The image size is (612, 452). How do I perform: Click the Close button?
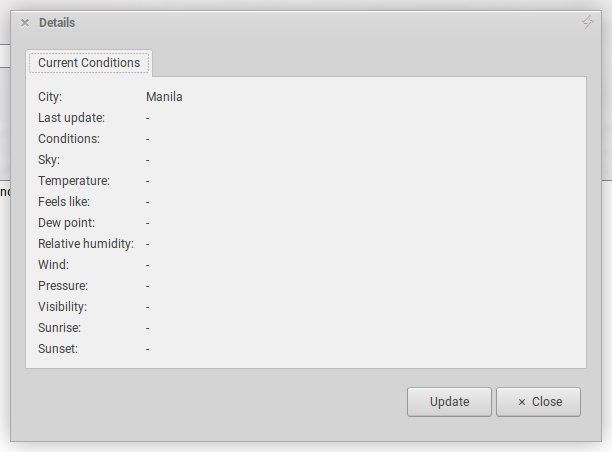[538, 402]
